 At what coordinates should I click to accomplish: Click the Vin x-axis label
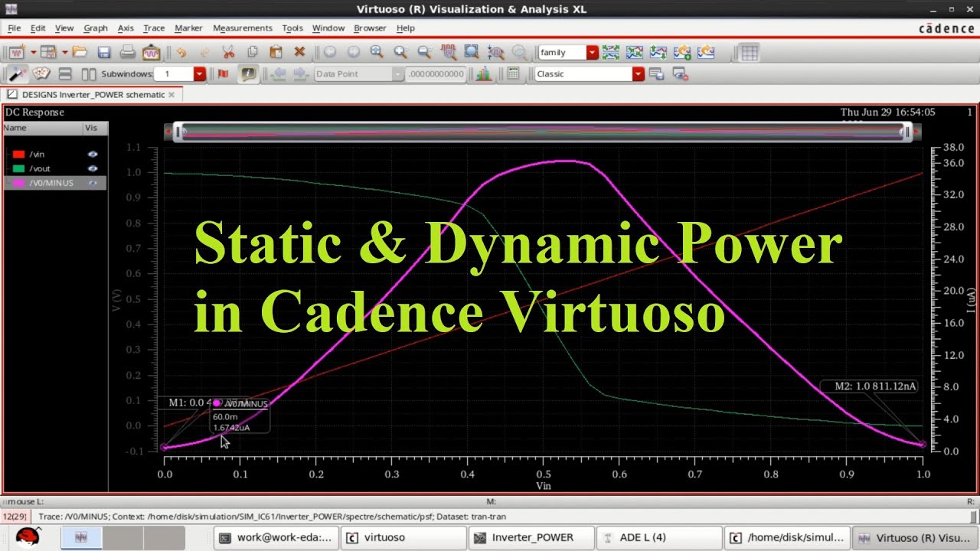coord(543,485)
